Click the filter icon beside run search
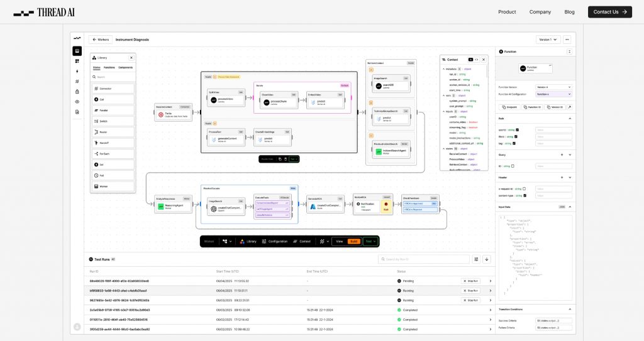 point(476,259)
